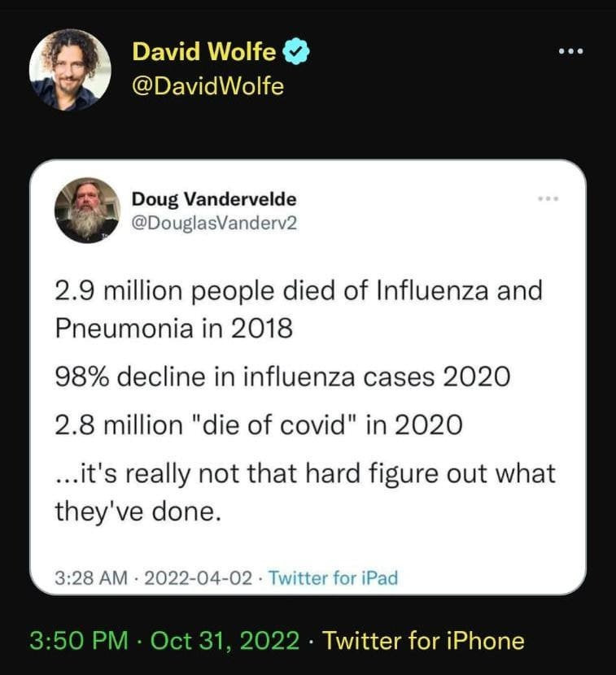
Task: Click the "Pneumonia in 2018" text line
Action: [173, 330]
